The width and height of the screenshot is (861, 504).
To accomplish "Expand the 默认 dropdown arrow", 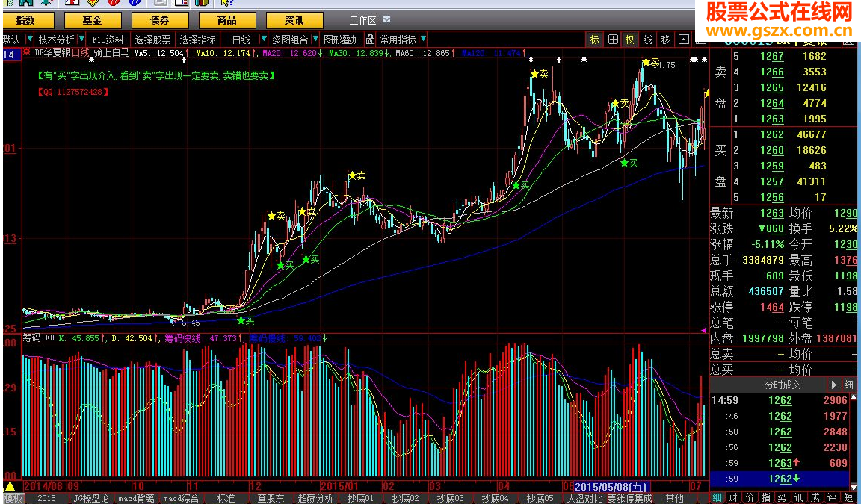I will point(30,39).
